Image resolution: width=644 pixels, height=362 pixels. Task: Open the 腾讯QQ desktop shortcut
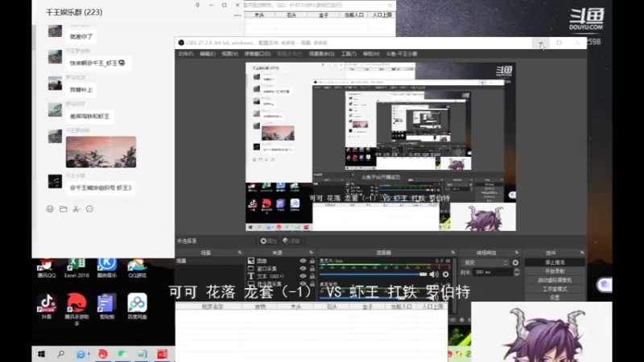click(47, 269)
